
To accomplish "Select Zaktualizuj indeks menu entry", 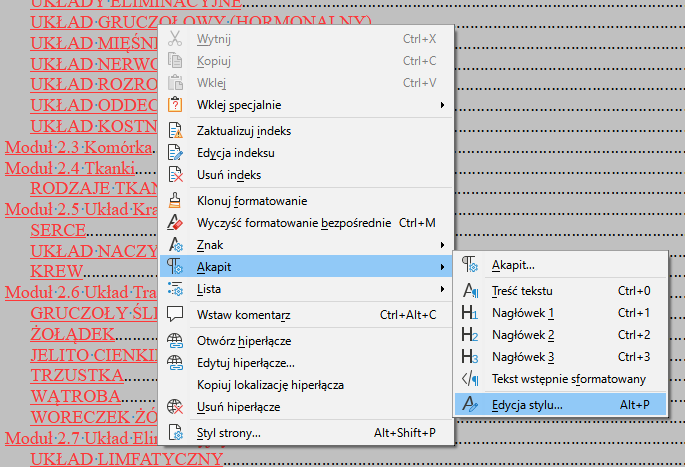I will [x=306, y=131].
